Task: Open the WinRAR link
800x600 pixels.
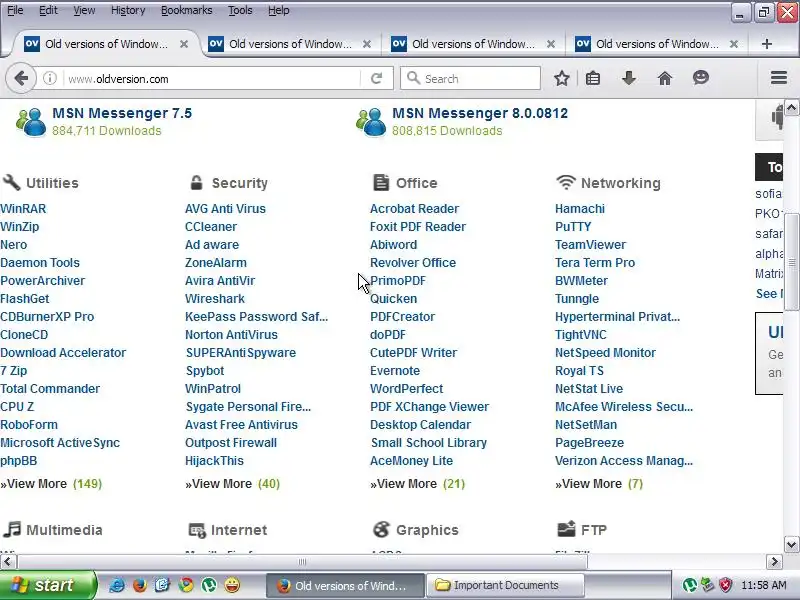Action: [23, 209]
